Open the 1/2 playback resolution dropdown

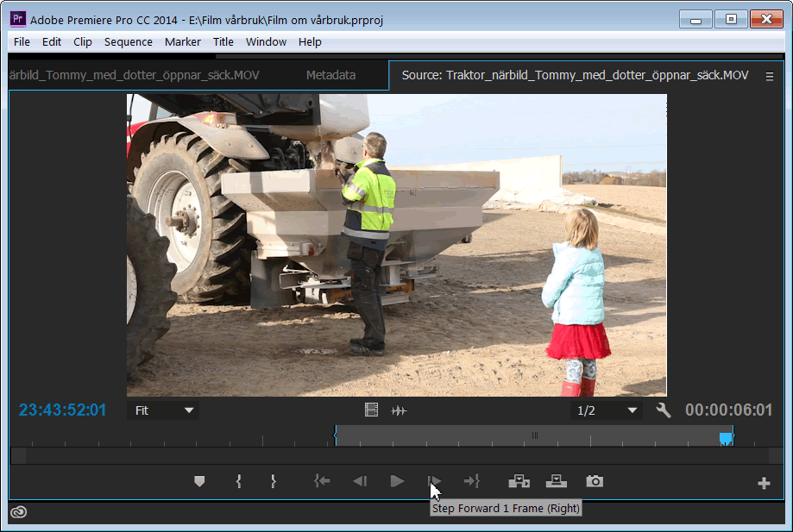click(x=607, y=410)
